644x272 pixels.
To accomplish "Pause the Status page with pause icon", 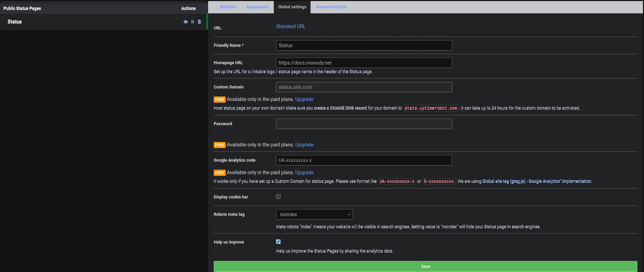I will coord(192,22).
